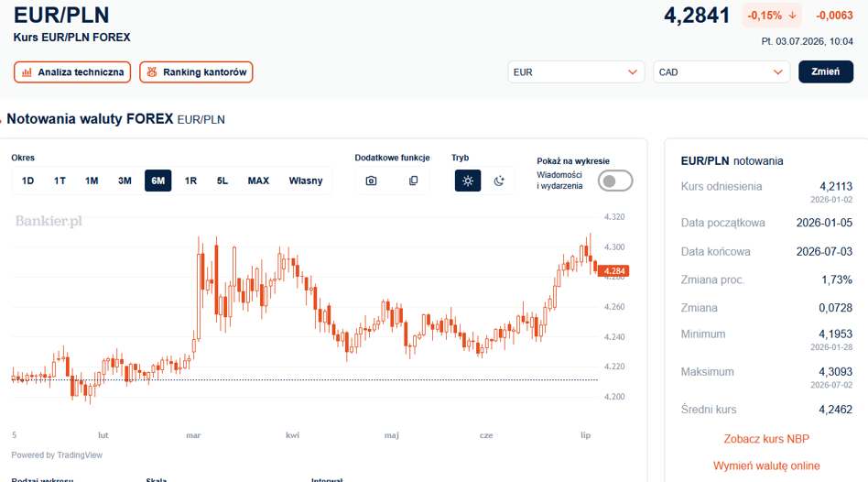Switch to dark mode moon icon
Image resolution: width=868 pixels, height=482 pixels.
[x=499, y=181]
